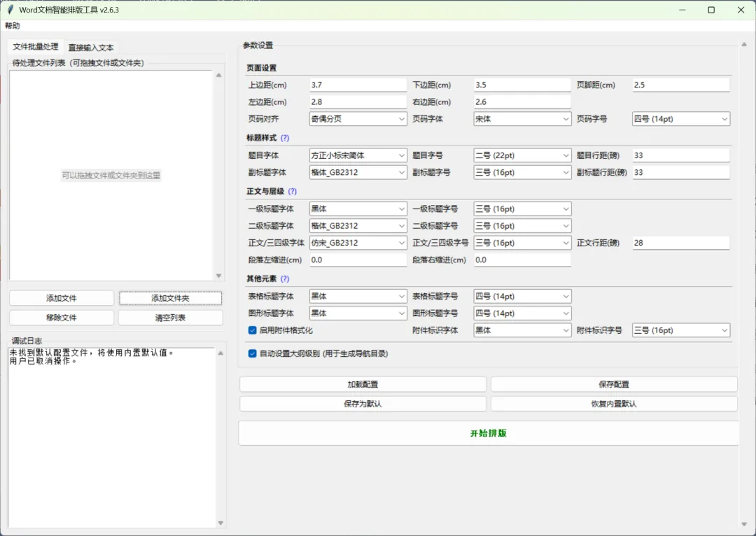This screenshot has height=536, width=756.
Task: Open the 附件标识字体 dropdown
Action: [x=523, y=330]
